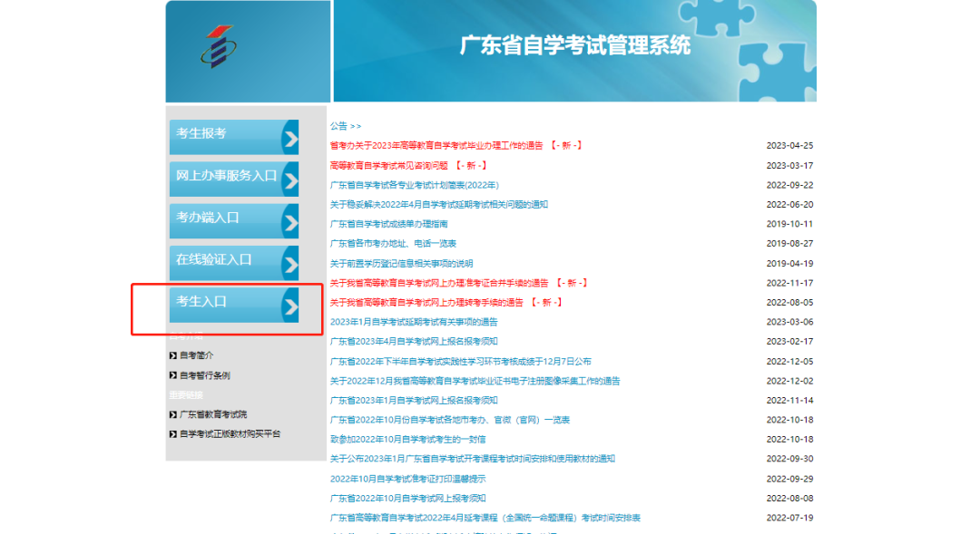Viewport: 980px width, 534px height.
Task: Click the arrow icon beside 自考暂行条例
Action: pos(172,375)
